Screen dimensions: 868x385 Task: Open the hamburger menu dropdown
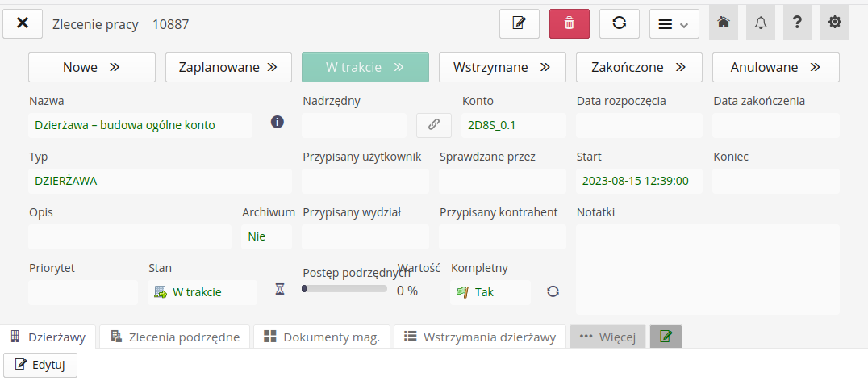tap(674, 24)
